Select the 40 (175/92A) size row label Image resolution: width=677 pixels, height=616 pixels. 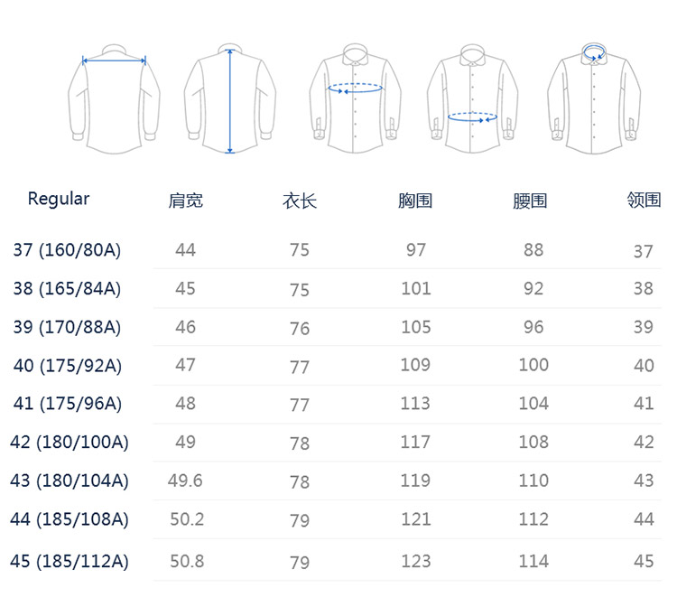[68, 366]
